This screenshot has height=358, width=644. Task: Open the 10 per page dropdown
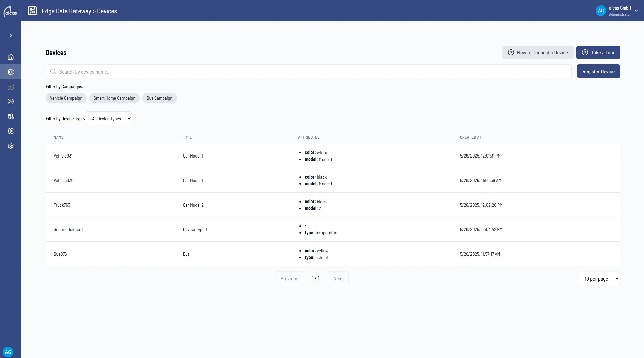point(599,279)
